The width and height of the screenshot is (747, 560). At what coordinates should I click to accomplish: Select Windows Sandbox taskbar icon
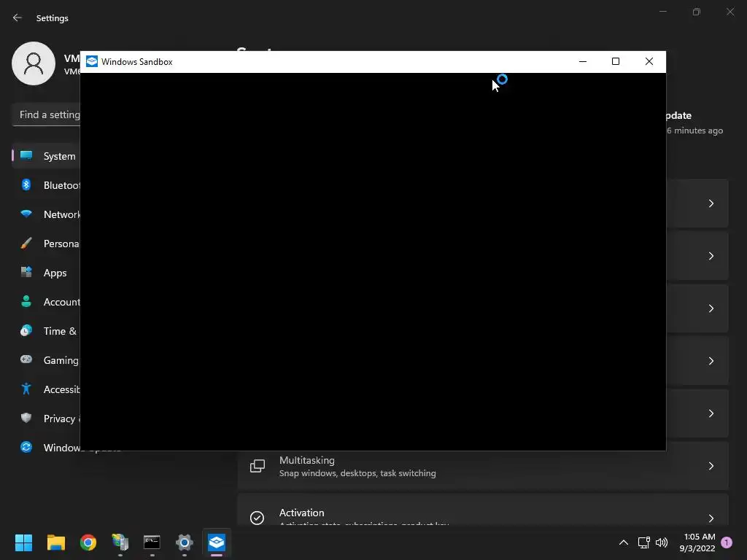coord(216,542)
